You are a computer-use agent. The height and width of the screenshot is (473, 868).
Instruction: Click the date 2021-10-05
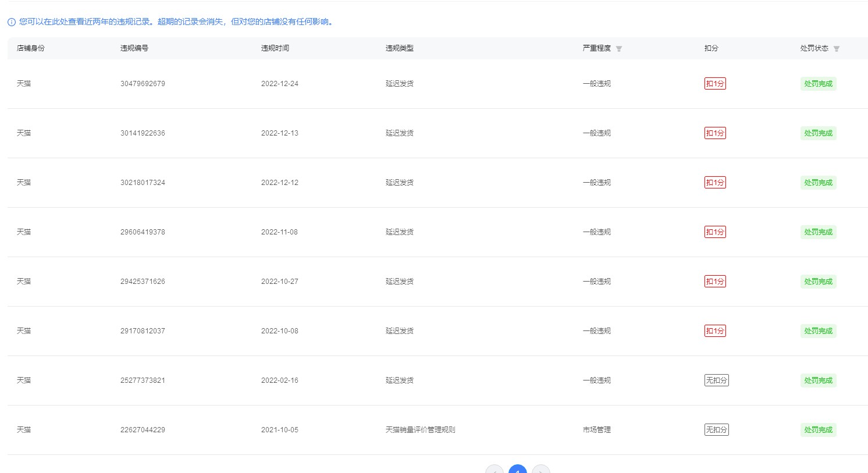point(280,430)
